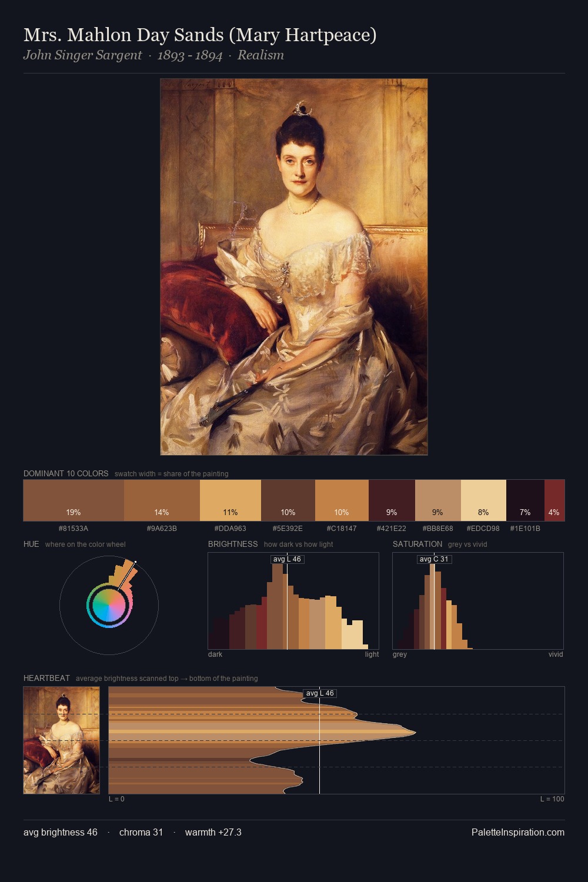Click the hex code '#DDA963'

click(230, 529)
